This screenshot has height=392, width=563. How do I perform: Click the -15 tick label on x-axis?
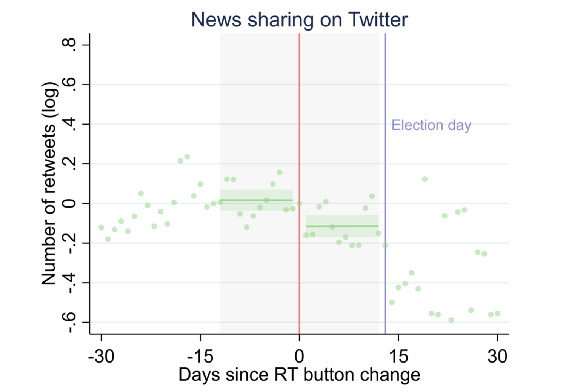point(200,356)
